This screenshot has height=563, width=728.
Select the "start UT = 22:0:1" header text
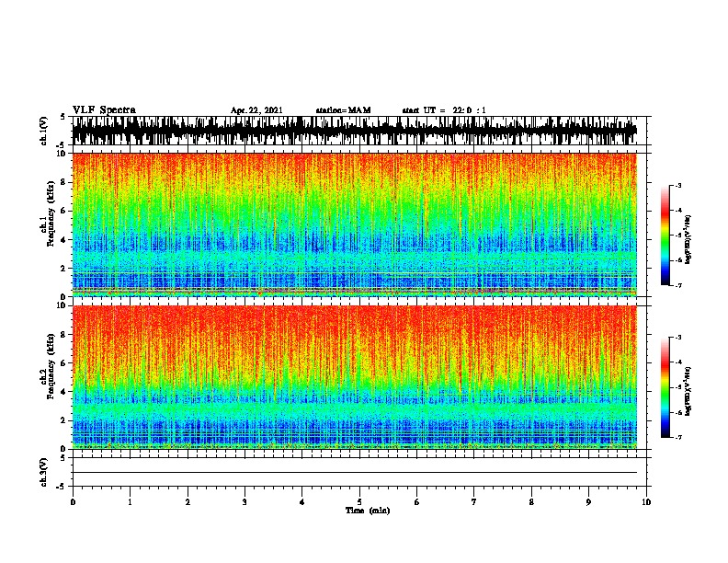pyautogui.click(x=444, y=110)
